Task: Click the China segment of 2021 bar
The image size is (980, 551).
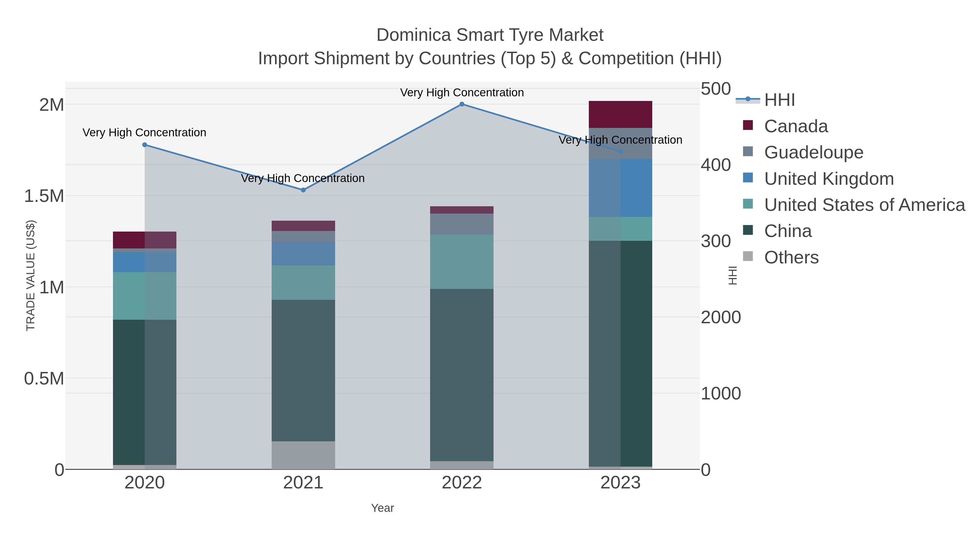Action: [x=303, y=371]
